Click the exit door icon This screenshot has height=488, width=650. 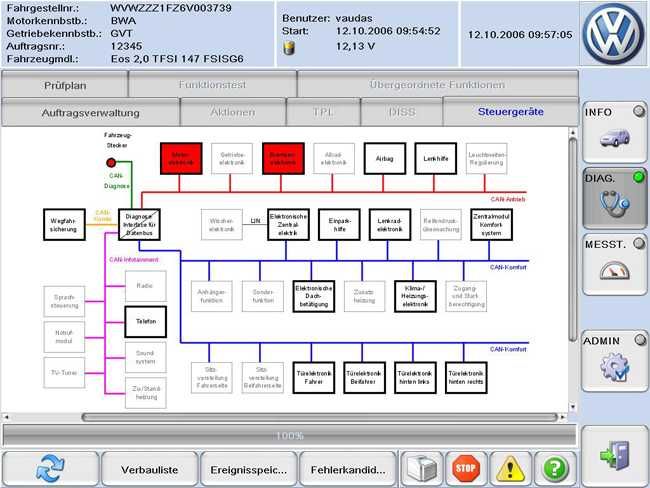pyautogui.click(x=615, y=456)
